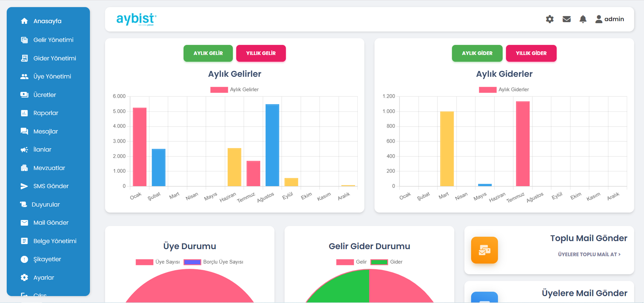The image size is (644, 303).
Task: Toggle Aylık Gelirler legend swatch
Action: coord(219,89)
